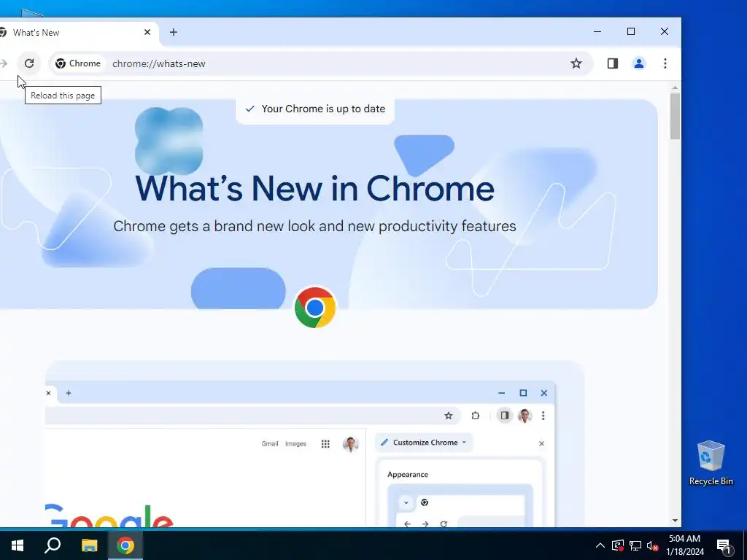This screenshot has height=560, width=747.
Task: Click the scrollbar up arrow
Action: (675, 88)
